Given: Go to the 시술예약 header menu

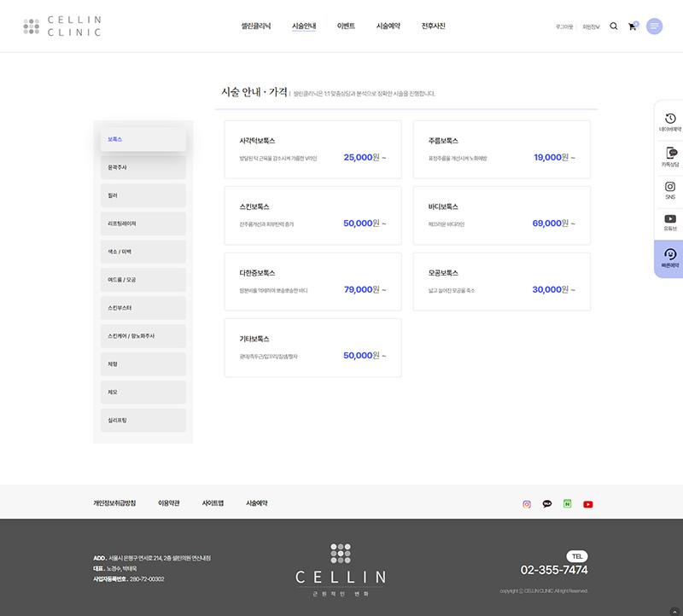Looking at the screenshot, I should click(x=388, y=26).
